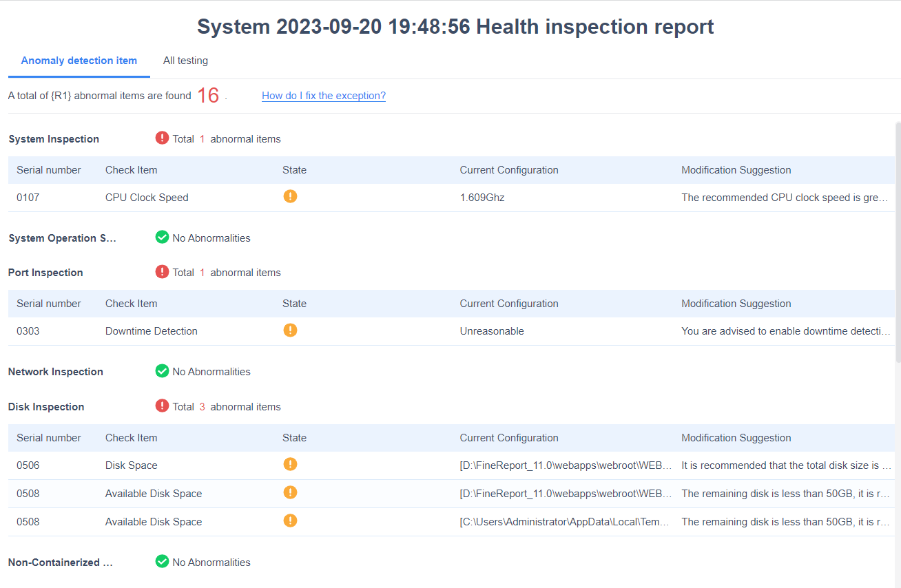Click the 'System Operation S…' section heading
Viewport: 901px width, 588px height.
(62, 238)
